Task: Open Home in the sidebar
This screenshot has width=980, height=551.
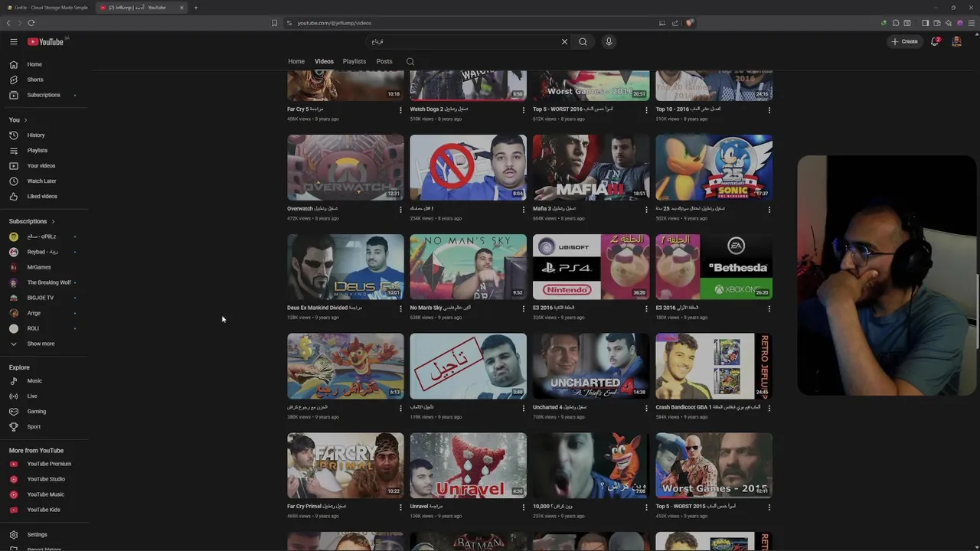Action: (34, 64)
